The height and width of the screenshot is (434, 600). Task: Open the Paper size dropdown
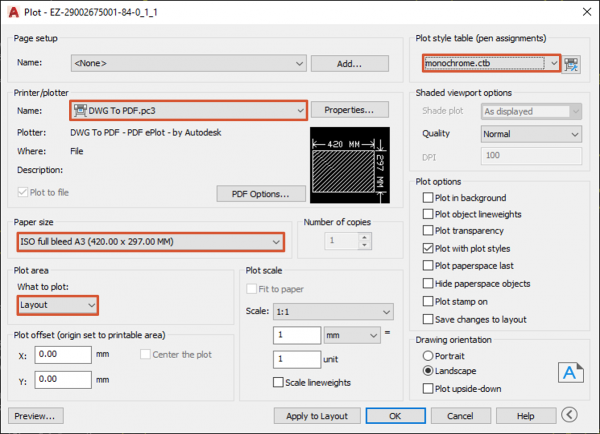point(150,242)
